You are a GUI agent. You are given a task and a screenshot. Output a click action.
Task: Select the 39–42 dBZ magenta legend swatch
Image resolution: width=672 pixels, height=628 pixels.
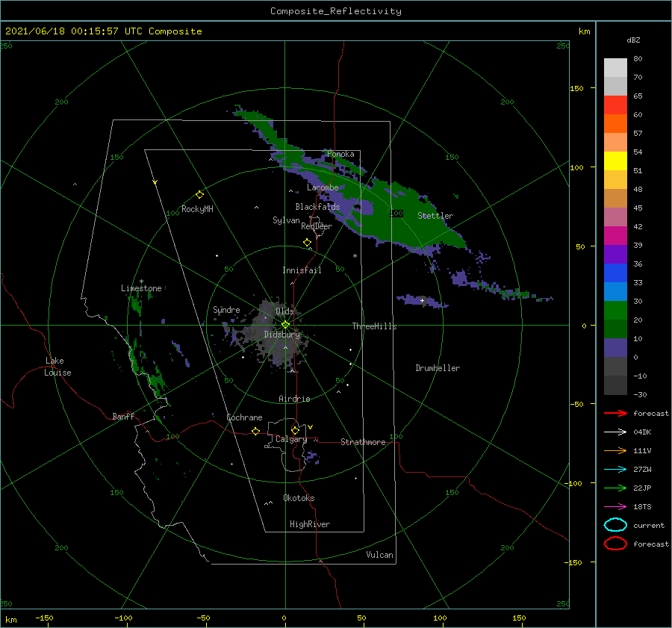615,236
